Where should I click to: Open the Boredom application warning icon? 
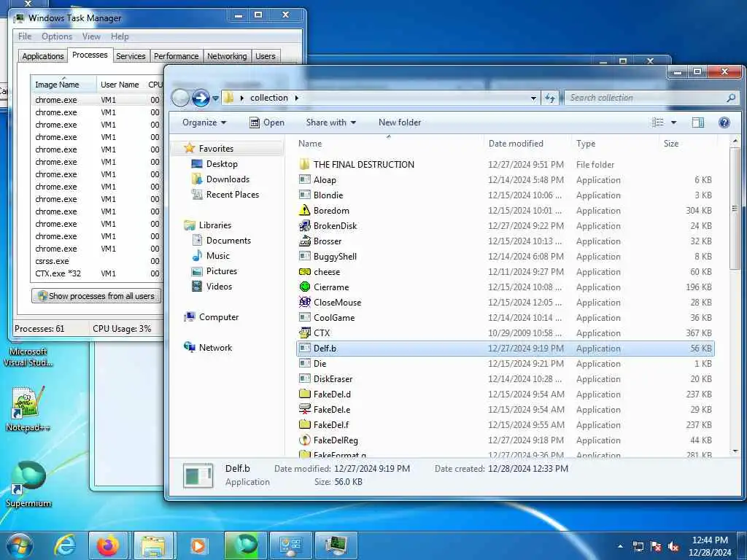pyautogui.click(x=304, y=210)
